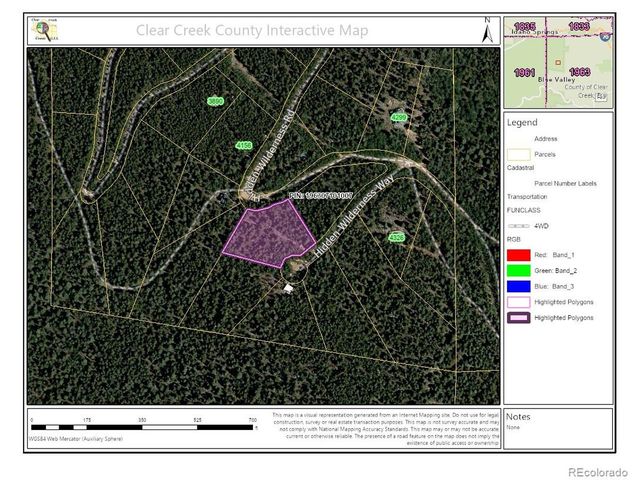Viewport: 640px width, 480px height.
Task: Open the overview map thumbnail
Action: pyautogui.click(x=558, y=62)
